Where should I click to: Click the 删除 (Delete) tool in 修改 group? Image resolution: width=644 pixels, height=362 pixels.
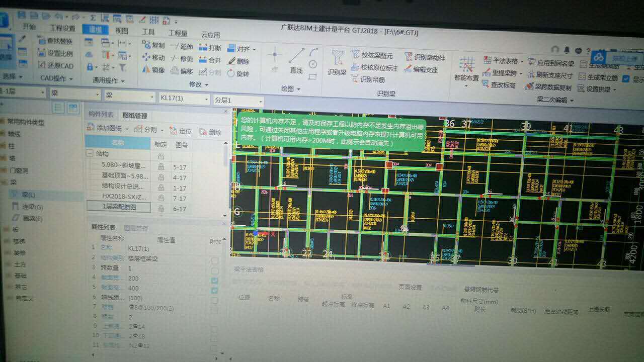tap(238, 61)
